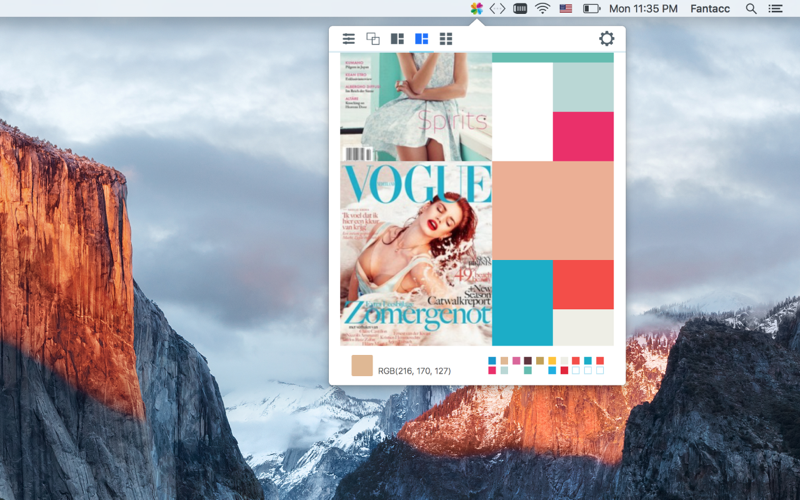
Task: Click the overlapping squares icon in toolbar
Action: 373,39
